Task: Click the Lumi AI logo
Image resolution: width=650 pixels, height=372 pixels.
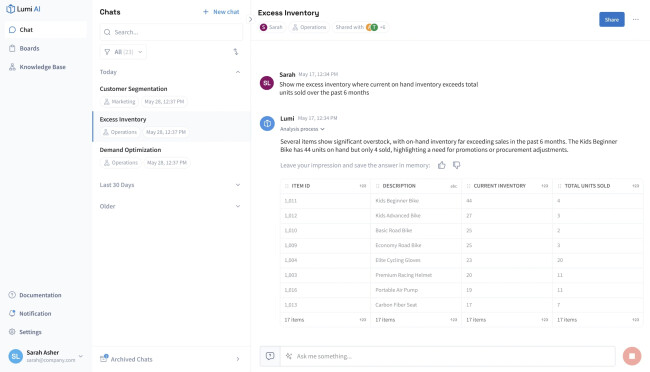Action: pyautogui.click(x=23, y=9)
